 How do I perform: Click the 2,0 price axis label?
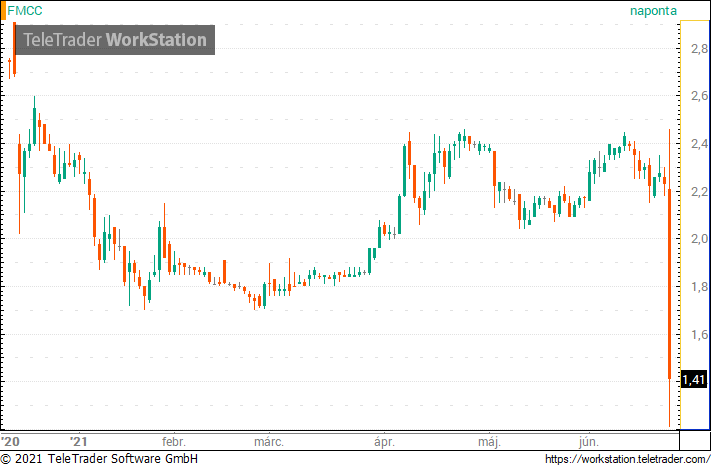tap(699, 239)
